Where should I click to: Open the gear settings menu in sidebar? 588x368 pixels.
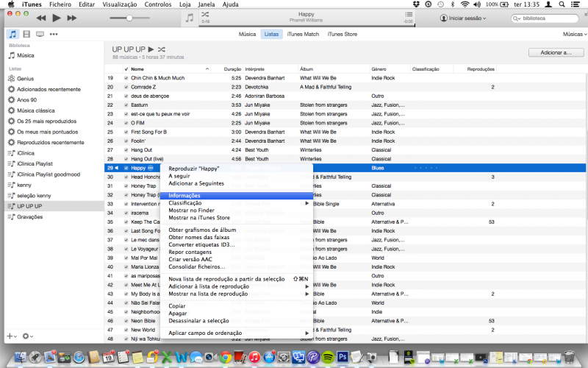27,336
